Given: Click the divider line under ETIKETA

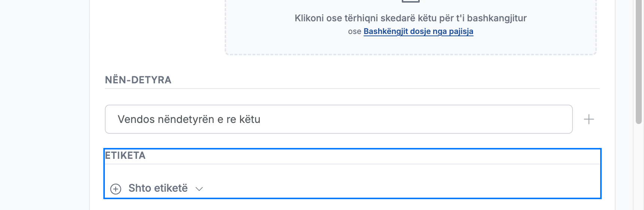Looking at the screenshot, I should tap(352, 164).
